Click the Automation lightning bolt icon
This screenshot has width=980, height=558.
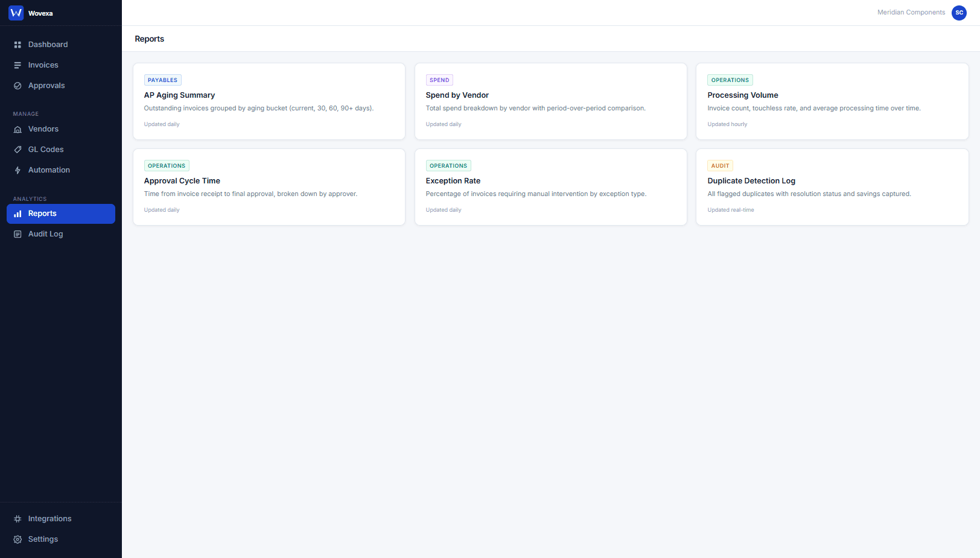point(17,170)
